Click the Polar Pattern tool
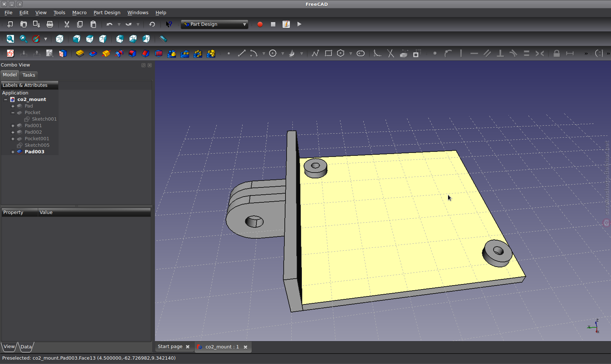The width and height of the screenshot is (611, 364). (198, 53)
